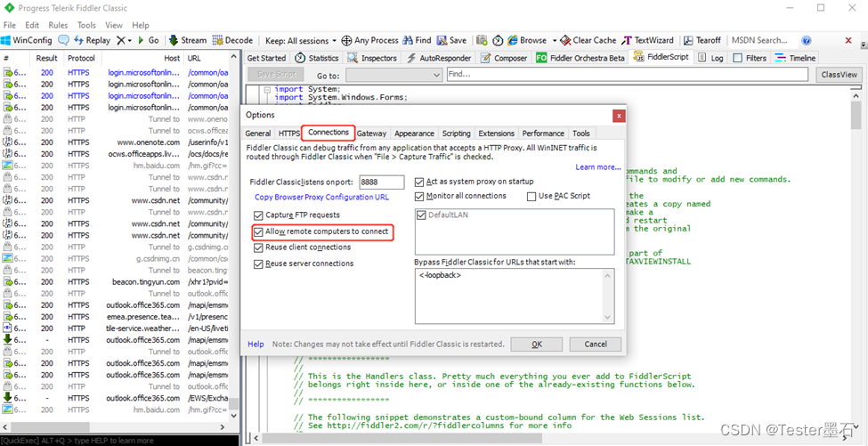
Task: Click OK in Options dialog
Action: point(537,345)
